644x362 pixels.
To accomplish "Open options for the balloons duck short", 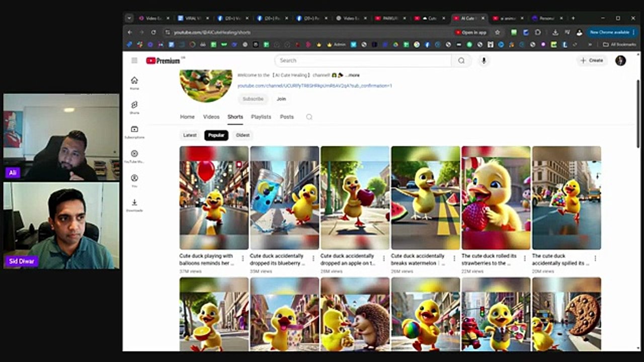I will (243, 258).
